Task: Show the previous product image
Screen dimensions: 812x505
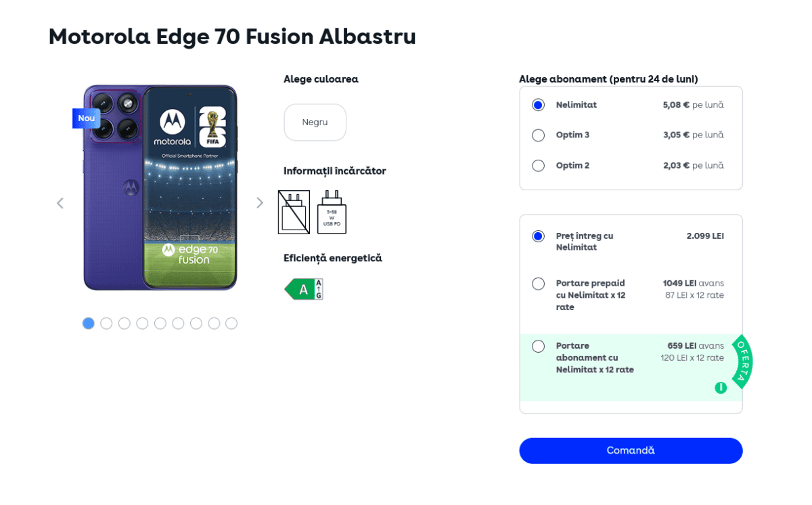Action: [x=60, y=203]
